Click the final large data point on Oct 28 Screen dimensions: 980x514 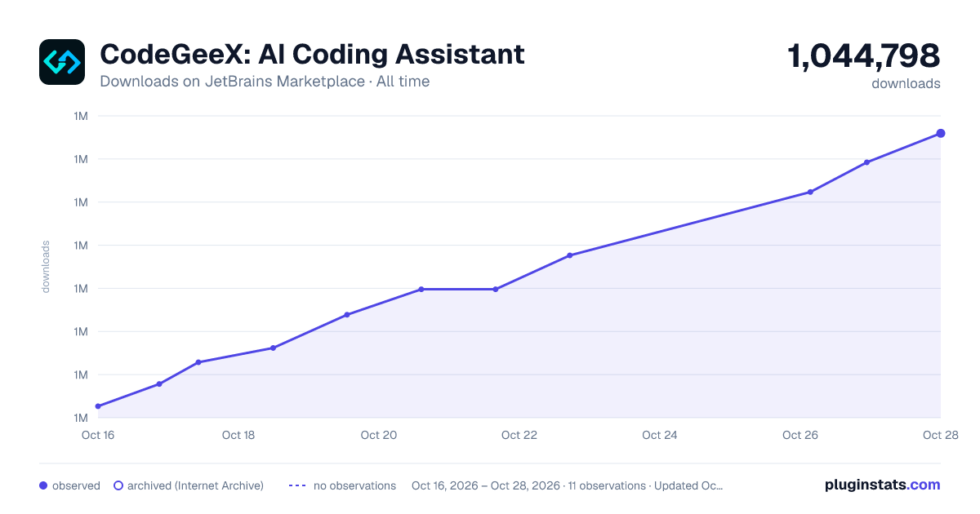point(941,133)
